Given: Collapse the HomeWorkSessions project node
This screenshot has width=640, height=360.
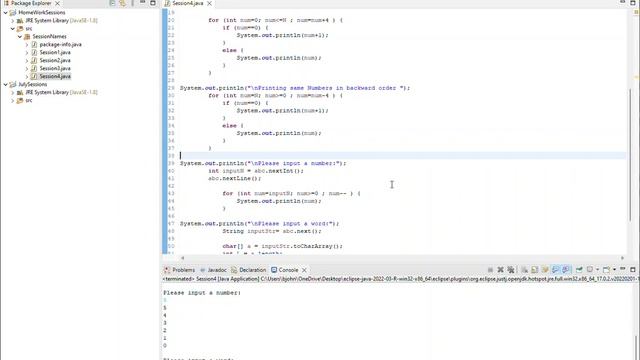Looking at the screenshot, I should [6, 13].
